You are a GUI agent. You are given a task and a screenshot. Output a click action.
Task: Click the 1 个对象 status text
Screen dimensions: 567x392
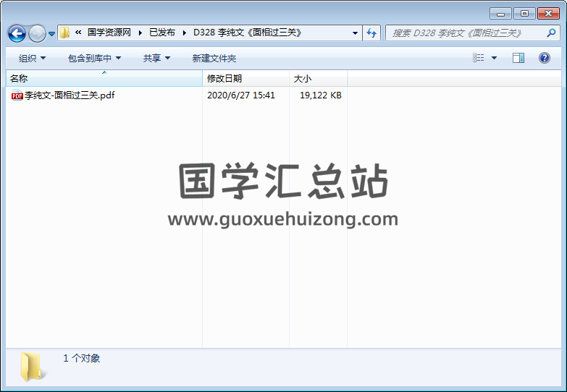82,358
